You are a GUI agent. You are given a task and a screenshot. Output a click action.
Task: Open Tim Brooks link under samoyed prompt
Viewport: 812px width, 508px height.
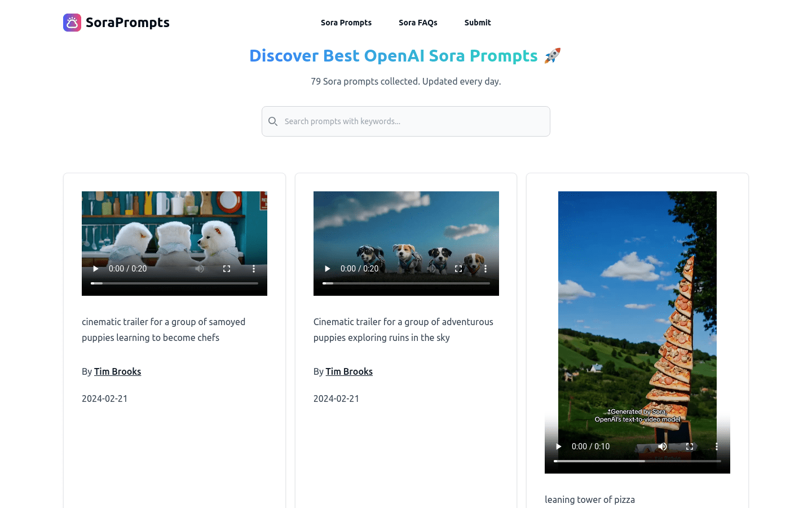117,371
